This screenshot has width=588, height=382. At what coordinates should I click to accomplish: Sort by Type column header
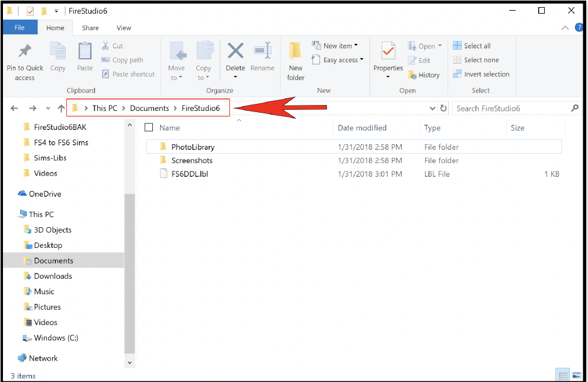(x=432, y=128)
